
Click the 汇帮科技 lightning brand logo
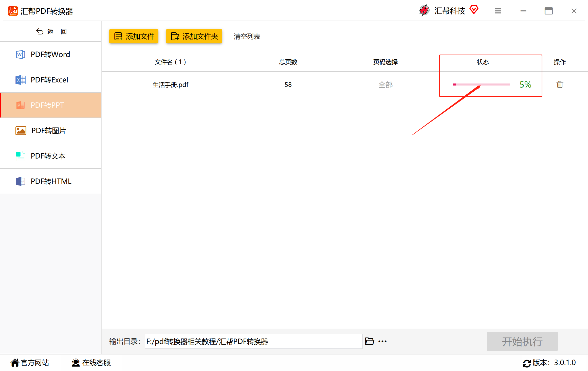(x=424, y=10)
